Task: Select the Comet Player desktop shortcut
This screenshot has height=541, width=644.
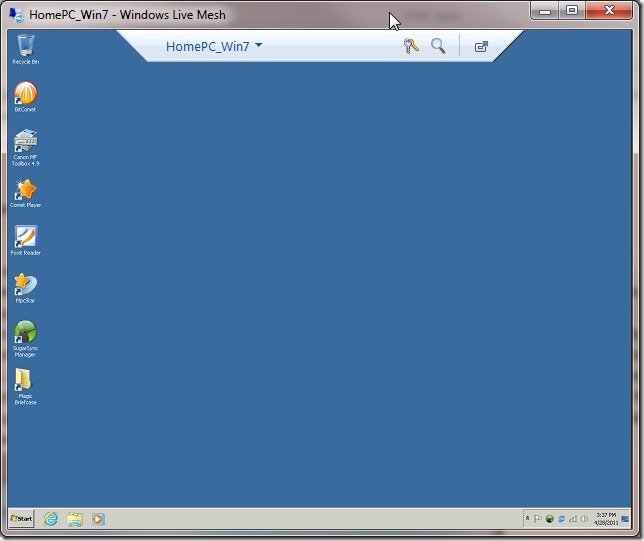Action: point(25,193)
